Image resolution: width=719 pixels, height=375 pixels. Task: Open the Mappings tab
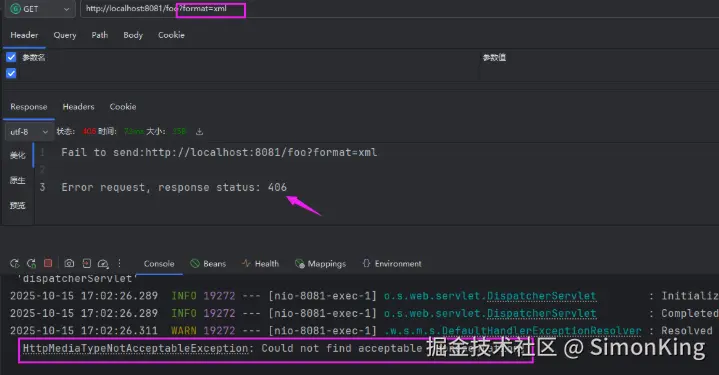pos(320,264)
